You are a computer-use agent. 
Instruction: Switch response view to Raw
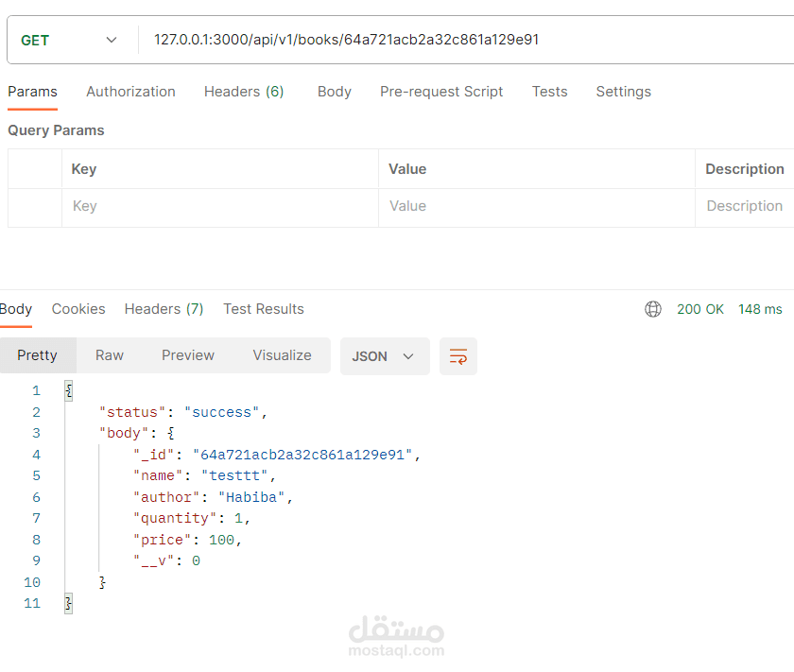(110, 355)
